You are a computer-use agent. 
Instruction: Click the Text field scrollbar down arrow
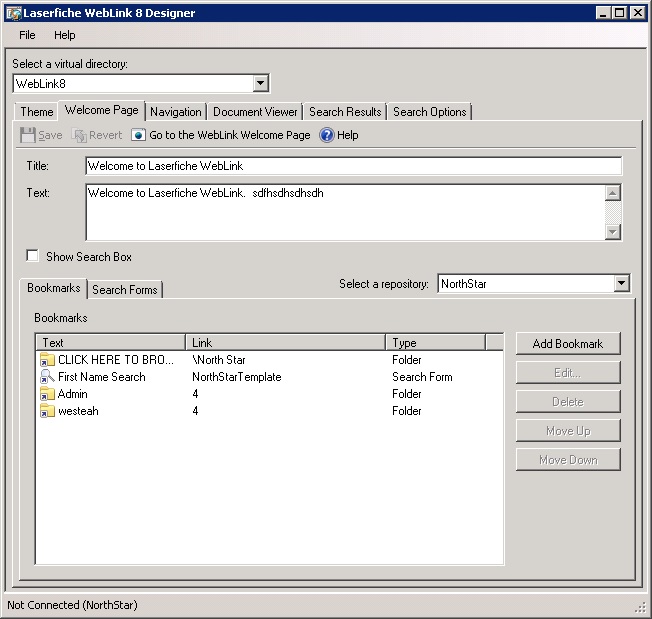(x=613, y=232)
